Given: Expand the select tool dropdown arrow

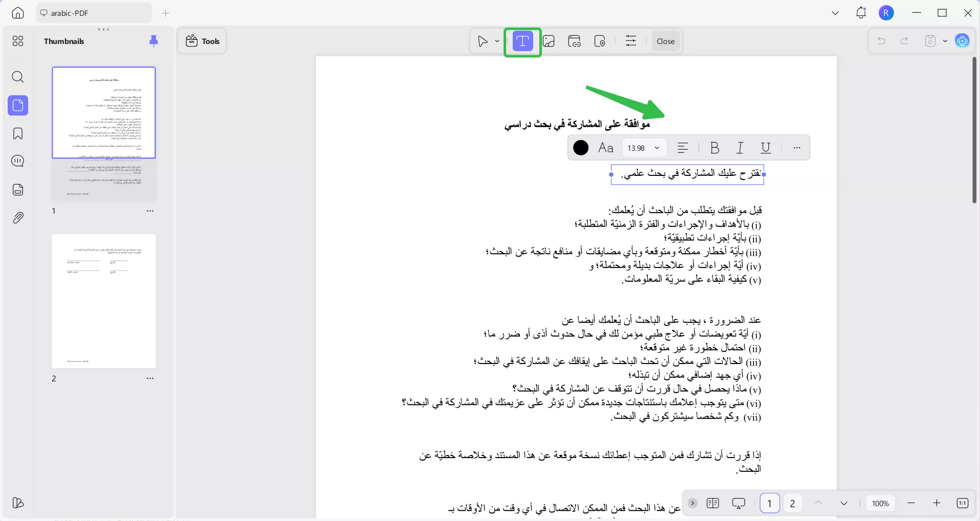Looking at the screenshot, I should (496, 41).
